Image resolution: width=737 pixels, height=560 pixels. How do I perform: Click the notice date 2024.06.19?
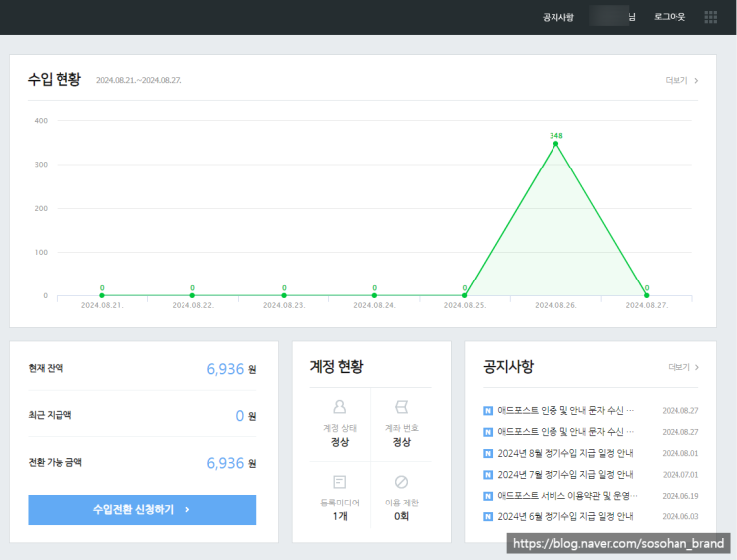680,496
